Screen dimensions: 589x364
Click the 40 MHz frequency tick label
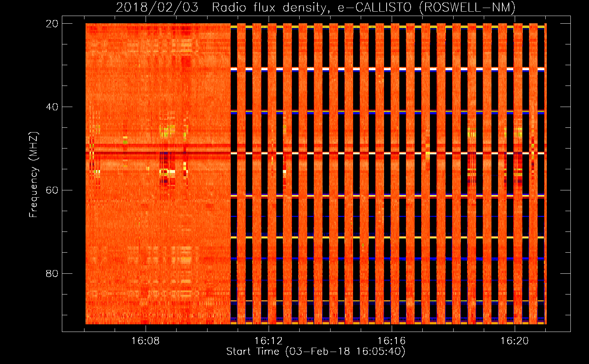(x=52, y=107)
